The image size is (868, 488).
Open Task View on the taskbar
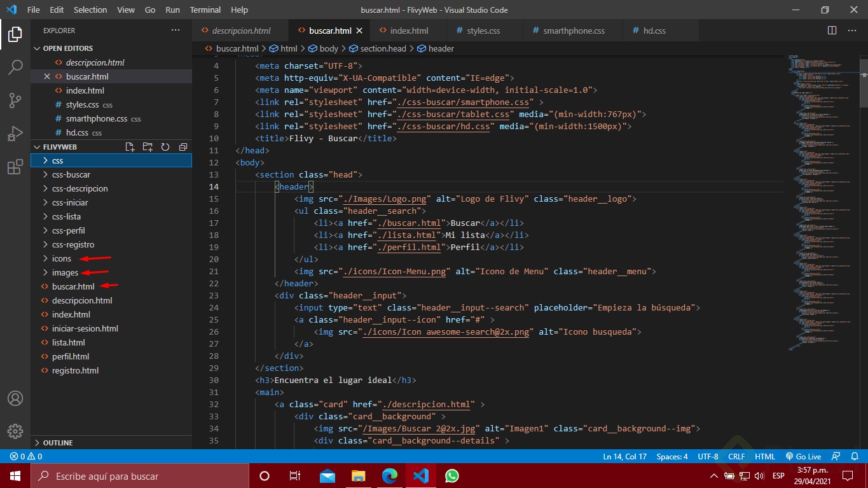point(295,476)
